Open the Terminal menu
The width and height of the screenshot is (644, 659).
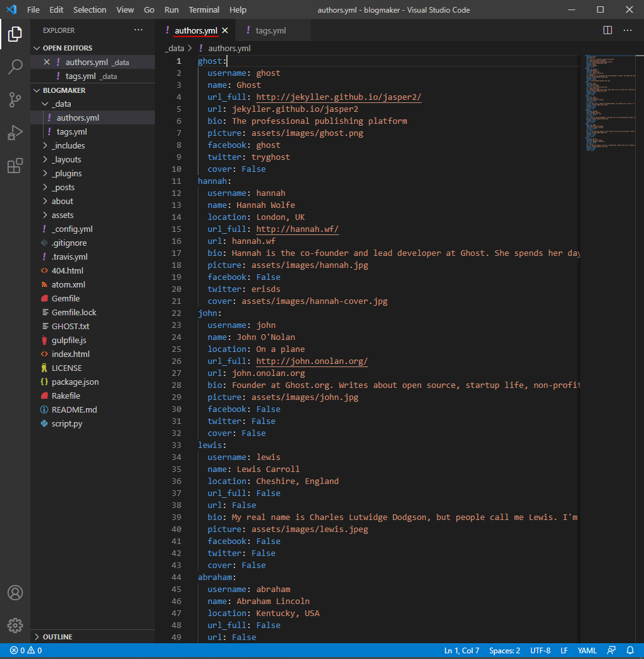tap(204, 9)
